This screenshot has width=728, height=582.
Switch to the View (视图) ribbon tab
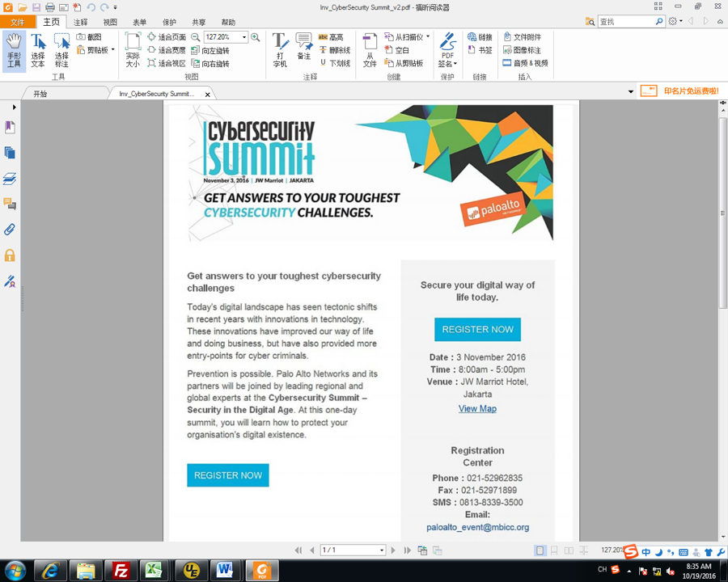[x=110, y=23]
